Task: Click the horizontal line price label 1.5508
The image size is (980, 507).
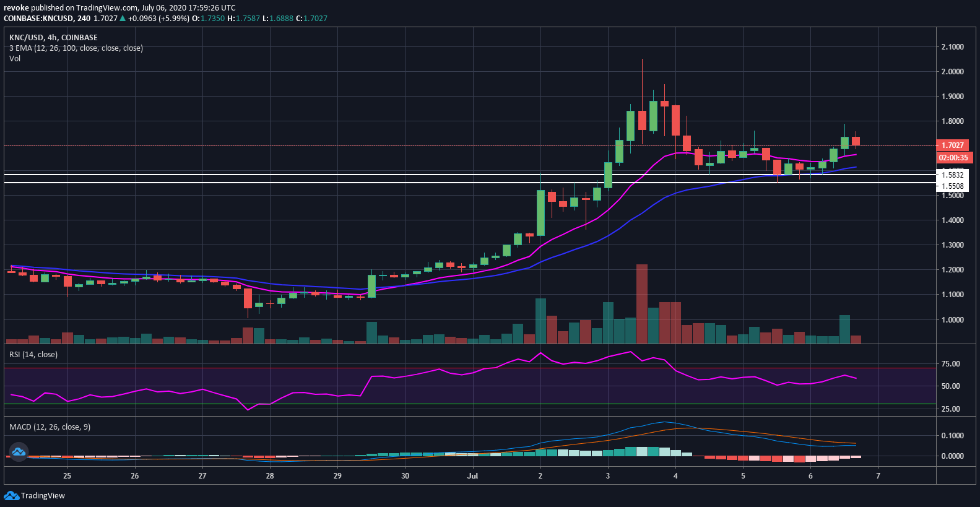Action: [x=953, y=186]
